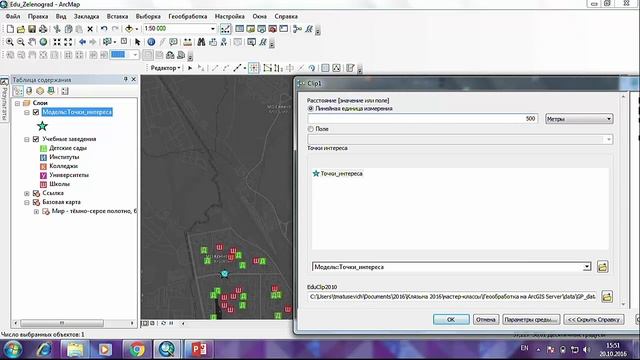The width and height of the screenshot is (640, 360).
Task: Show List By Selection view
Action: [x=51, y=91]
